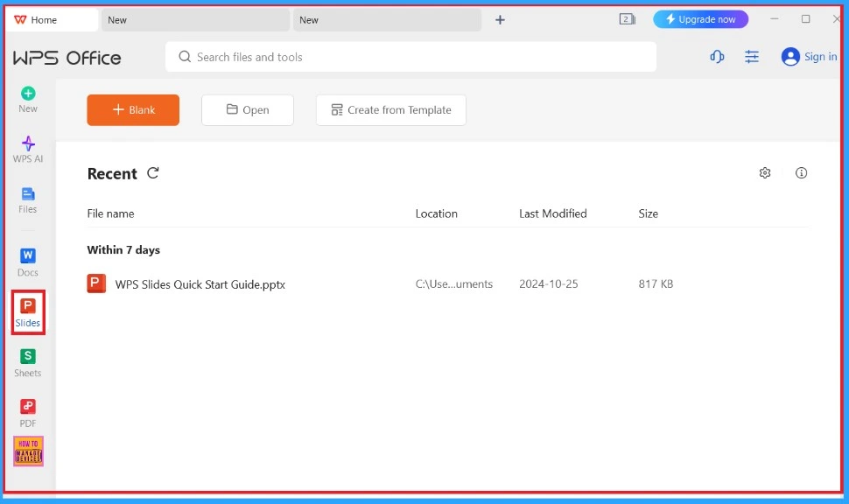Switch to the first New tab
The image size is (849, 504).
click(x=194, y=20)
